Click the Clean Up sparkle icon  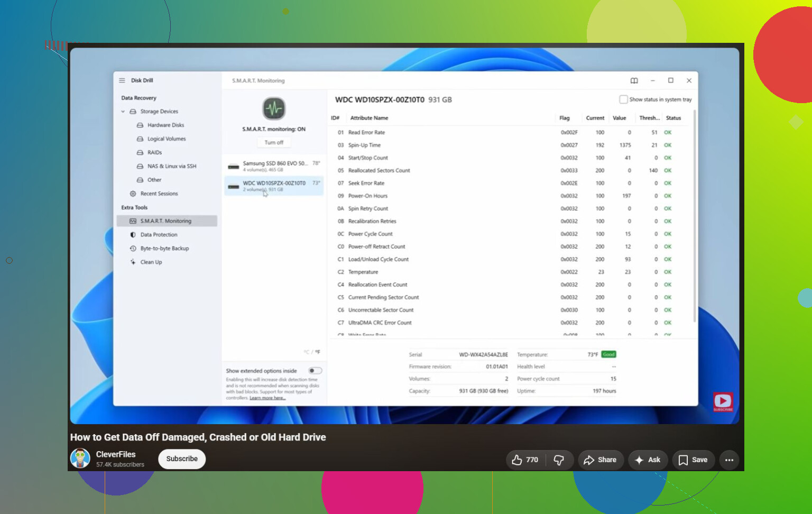point(133,262)
